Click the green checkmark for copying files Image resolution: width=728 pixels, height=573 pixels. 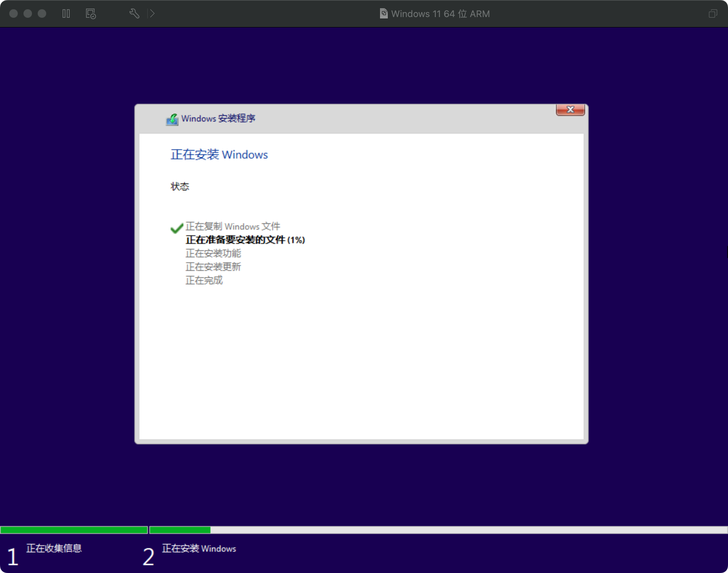pos(177,228)
